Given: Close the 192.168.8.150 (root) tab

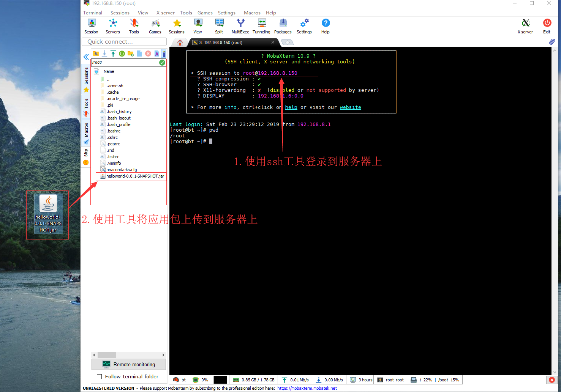Looking at the screenshot, I should pos(273,43).
